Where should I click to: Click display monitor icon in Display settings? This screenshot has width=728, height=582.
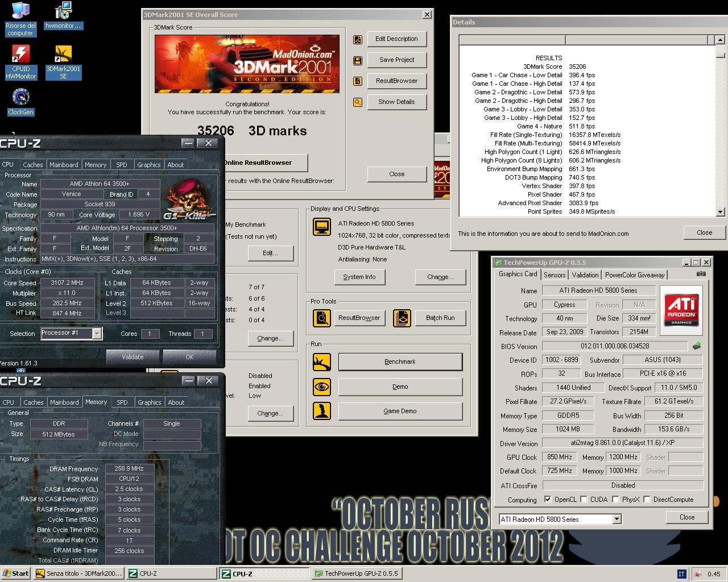(322, 227)
